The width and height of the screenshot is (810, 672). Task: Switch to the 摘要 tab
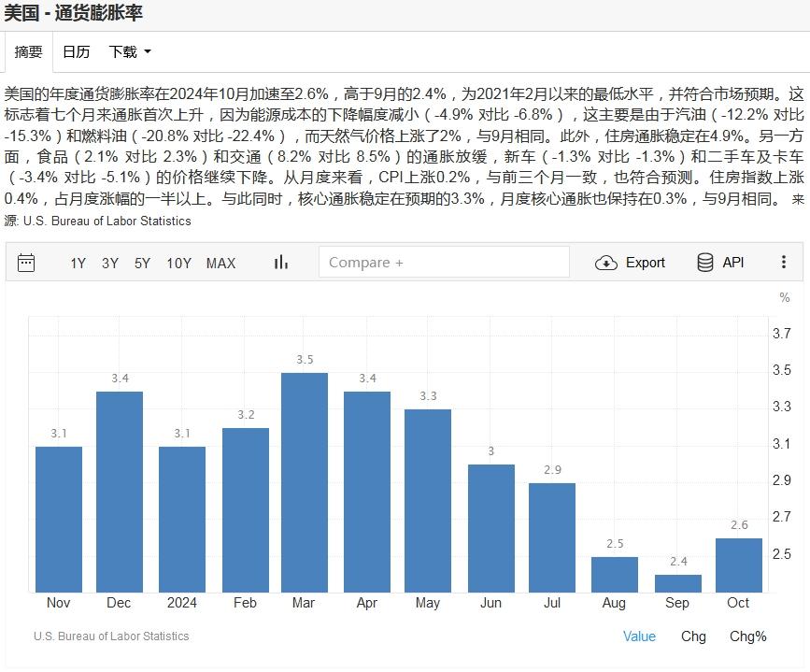point(29,52)
